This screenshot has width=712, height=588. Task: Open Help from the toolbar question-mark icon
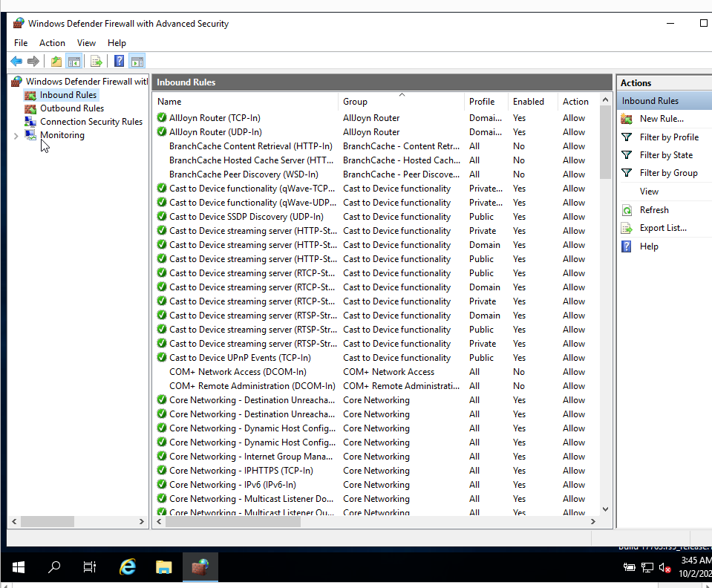pos(119,62)
